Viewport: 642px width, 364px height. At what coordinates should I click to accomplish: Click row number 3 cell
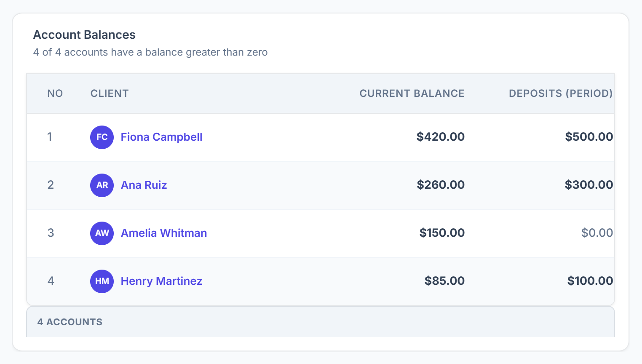pyautogui.click(x=51, y=233)
